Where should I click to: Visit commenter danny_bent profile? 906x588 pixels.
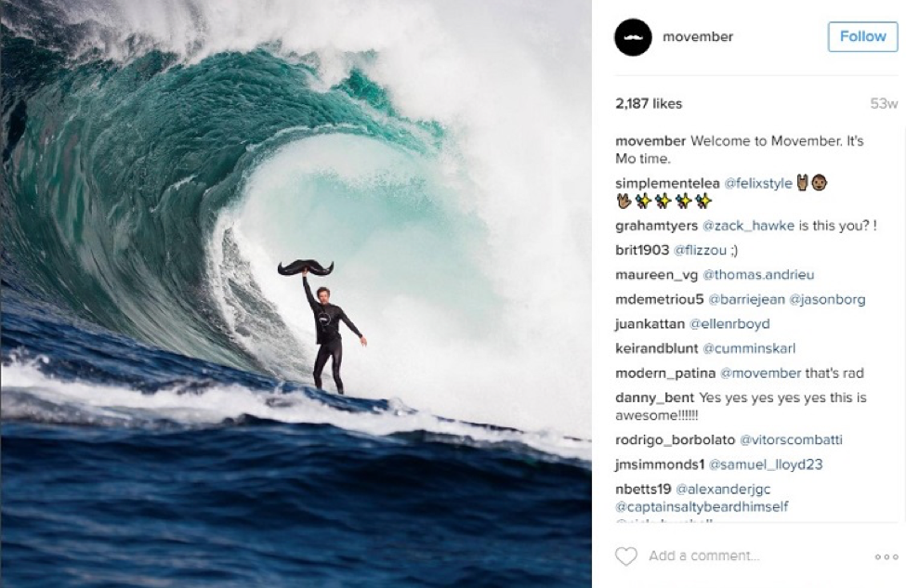point(655,398)
